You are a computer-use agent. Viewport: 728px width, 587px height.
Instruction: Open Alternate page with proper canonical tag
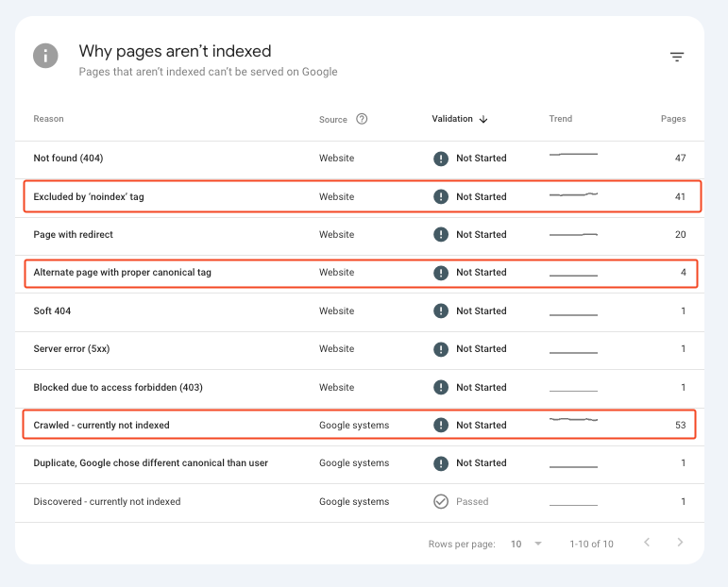pos(122,273)
